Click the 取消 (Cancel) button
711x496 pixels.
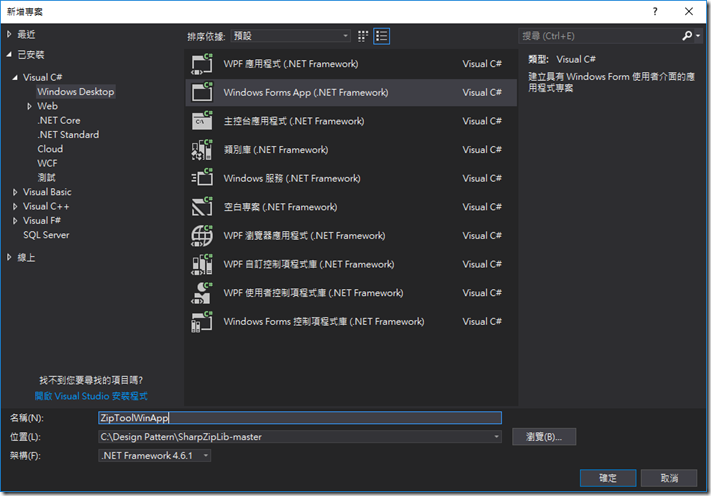pyautogui.click(x=669, y=478)
